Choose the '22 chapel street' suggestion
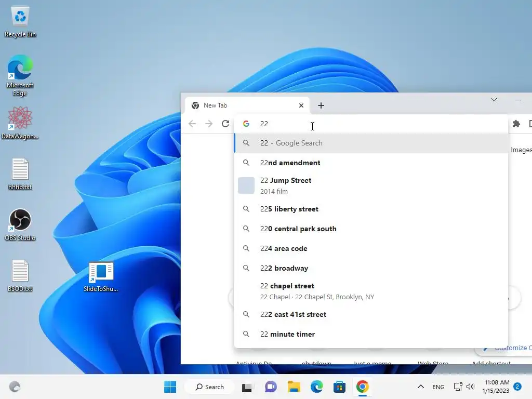The height and width of the screenshot is (399, 532). pyautogui.click(x=371, y=291)
